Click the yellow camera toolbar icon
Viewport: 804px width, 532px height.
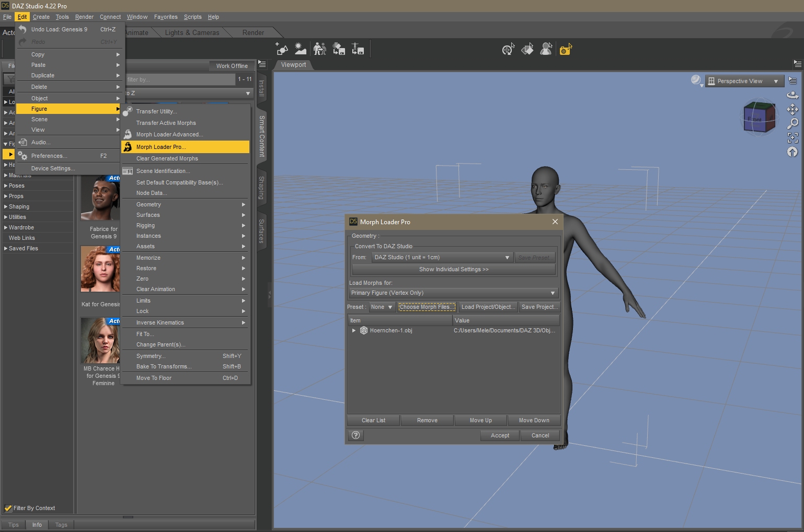pos(566,50)
